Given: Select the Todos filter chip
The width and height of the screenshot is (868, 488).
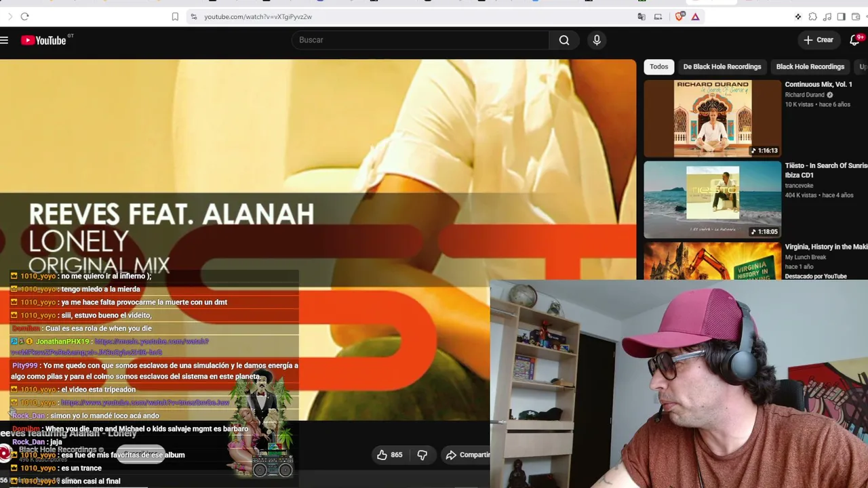Looking at the screenshot, I should click(x=659, y=66).
